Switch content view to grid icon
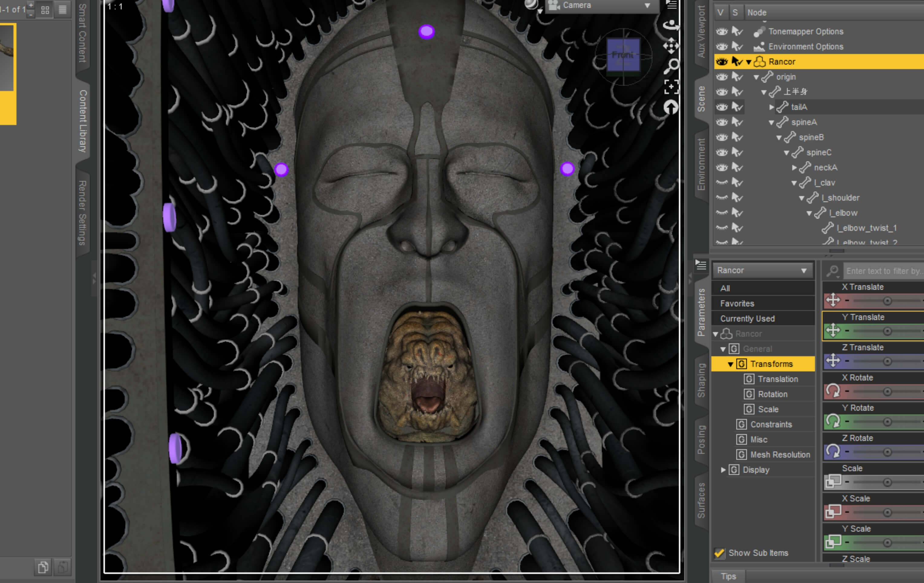Viewport: 924px width, 583px height. (45, 10)
